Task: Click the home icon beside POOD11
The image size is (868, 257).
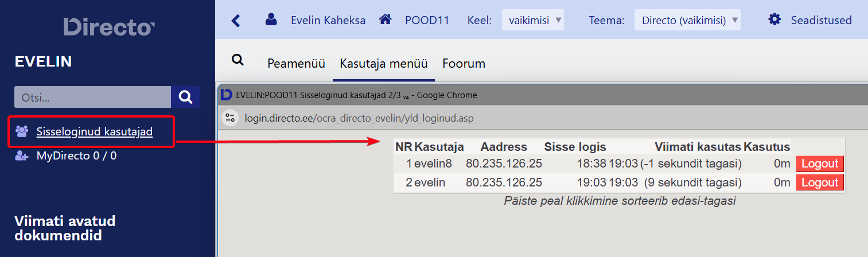Action: point(386,20)
